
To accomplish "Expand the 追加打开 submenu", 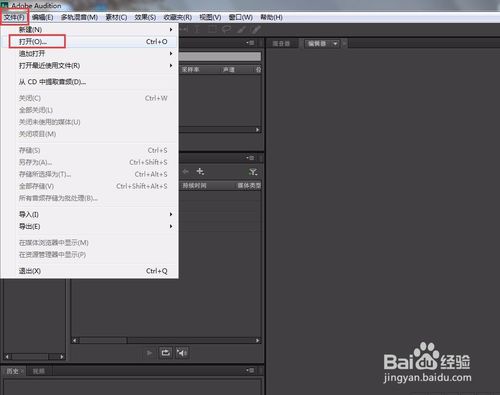I will pos(89,53).
